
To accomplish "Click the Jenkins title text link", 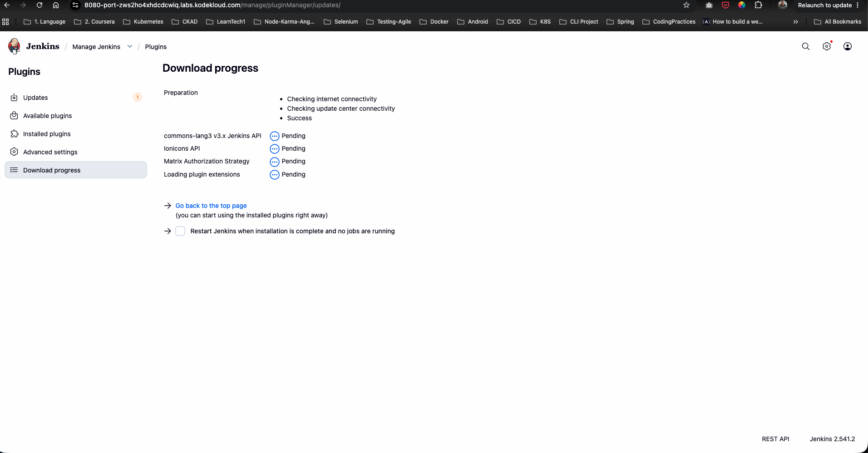I will (43, 46).
